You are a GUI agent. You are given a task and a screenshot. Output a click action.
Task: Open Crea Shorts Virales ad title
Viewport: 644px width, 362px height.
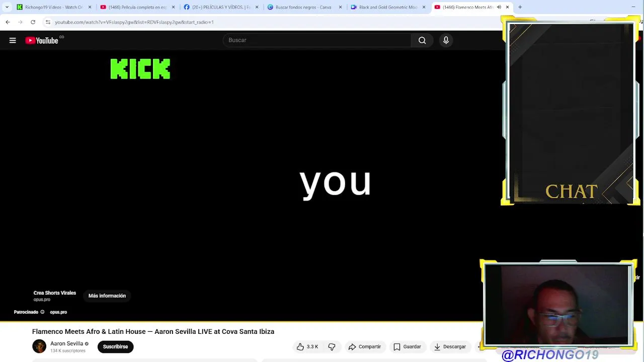(55, 293)
